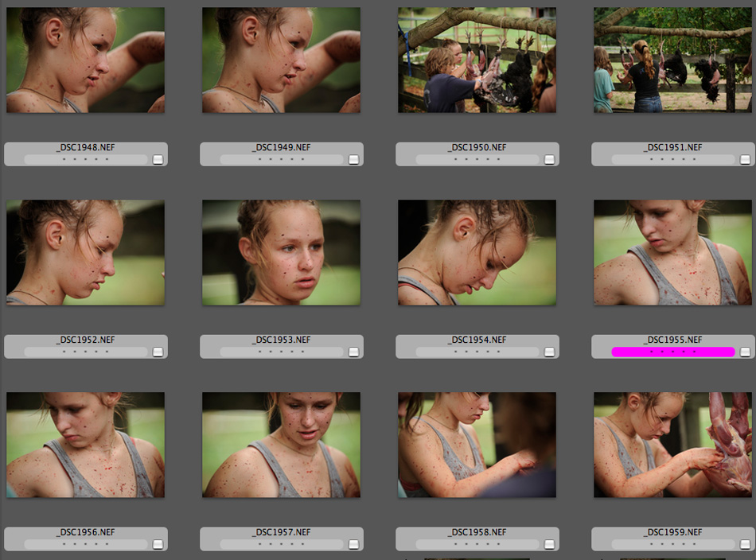Pick the filename _DSC1955.NEF

coord(673,340)
